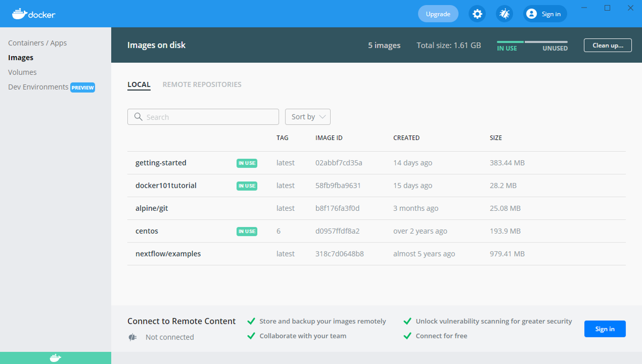Go to Volumes section
The height and width of the screenshot is (364, 642).
tap(22, 72)
